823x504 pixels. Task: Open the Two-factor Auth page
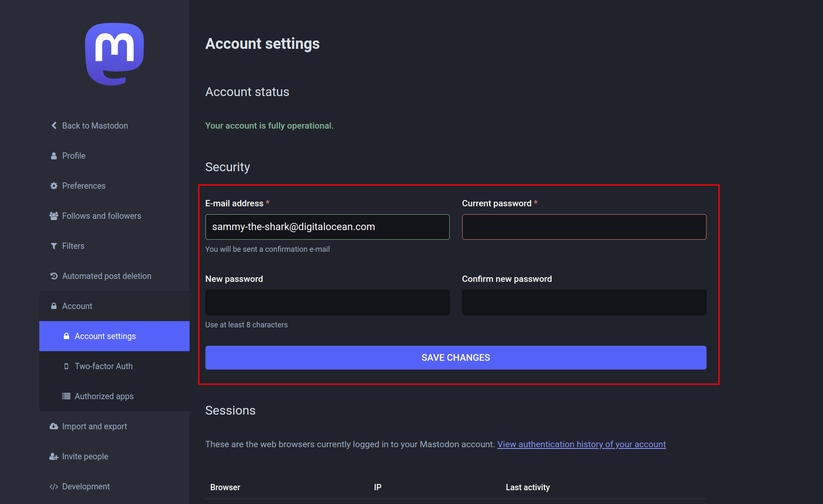(x=114, y=366)
